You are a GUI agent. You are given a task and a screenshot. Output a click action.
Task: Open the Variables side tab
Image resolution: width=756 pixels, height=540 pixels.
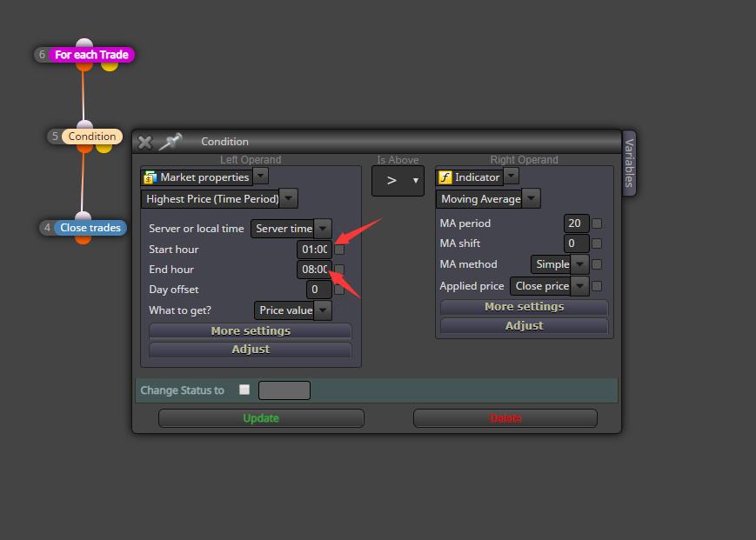(629, 163)
